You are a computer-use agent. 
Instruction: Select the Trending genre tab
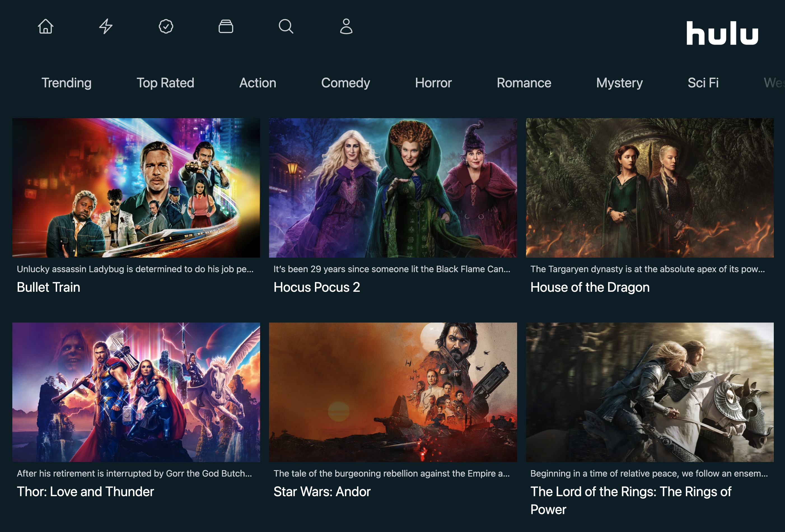(67, 83)
